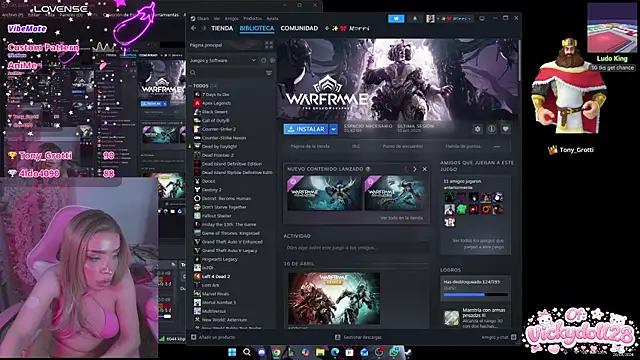Click Ver todos los amigos que juegan link

click(478, 244)
